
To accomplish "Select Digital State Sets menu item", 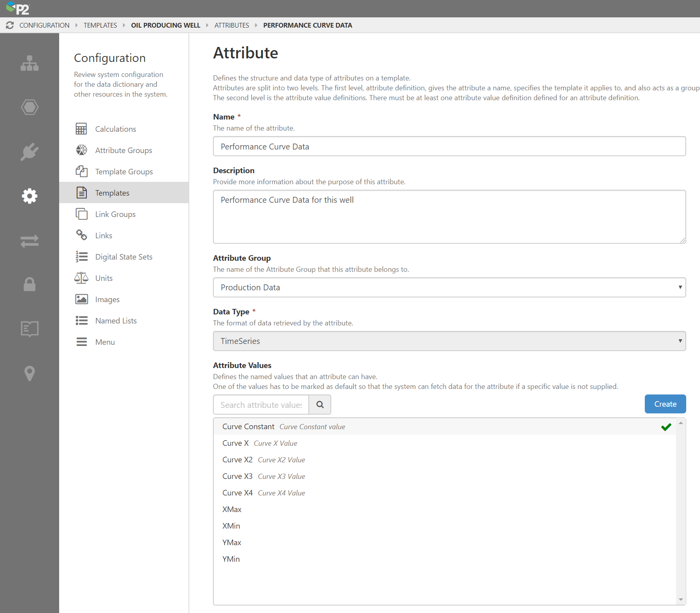I will click(x=123, y=257).
